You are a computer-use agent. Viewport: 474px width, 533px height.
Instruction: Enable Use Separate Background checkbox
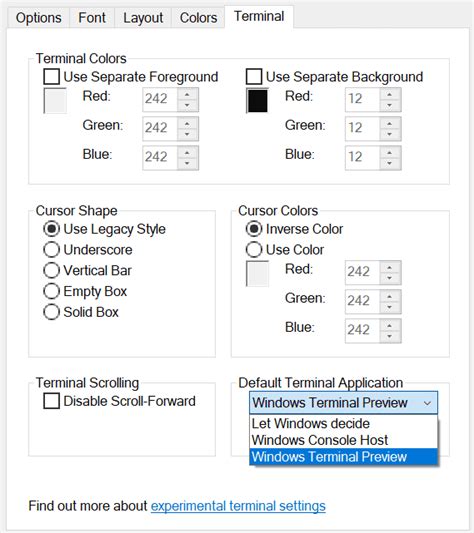point(254,76)
